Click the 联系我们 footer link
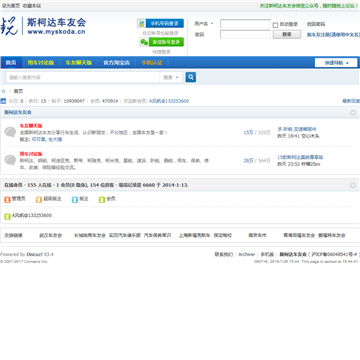This screenshot has height=360, width=360. [224, 254]
